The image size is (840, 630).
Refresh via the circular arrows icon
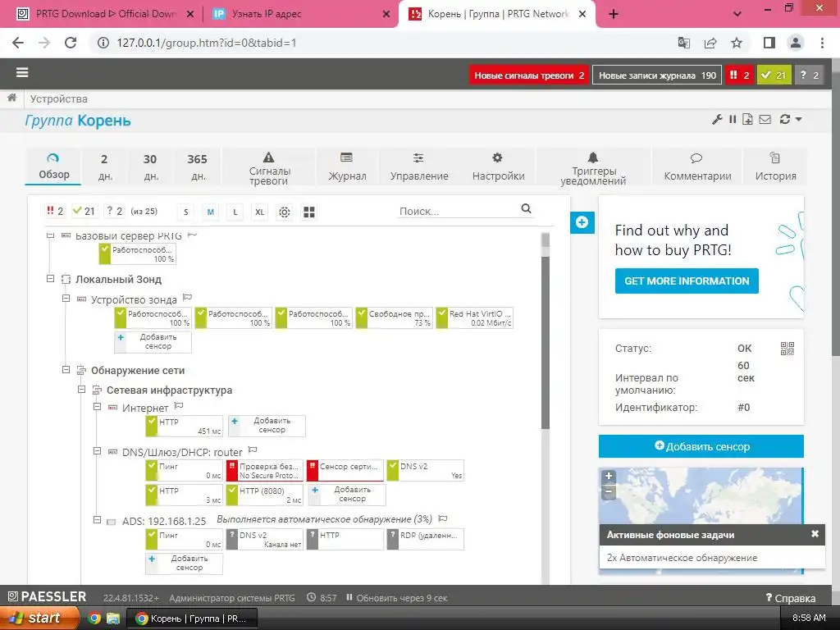(x=785, y=119)
